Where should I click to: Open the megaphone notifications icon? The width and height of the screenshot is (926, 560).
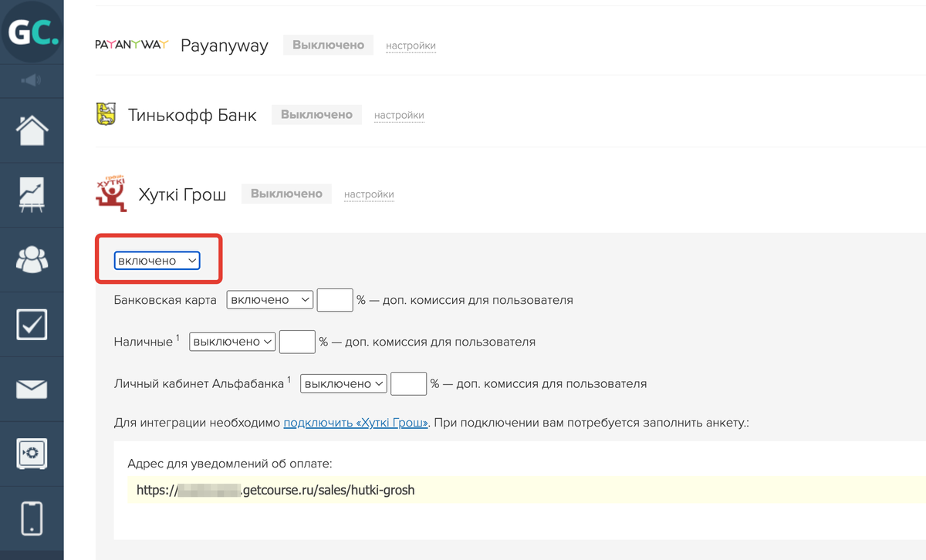coord(32,80)
